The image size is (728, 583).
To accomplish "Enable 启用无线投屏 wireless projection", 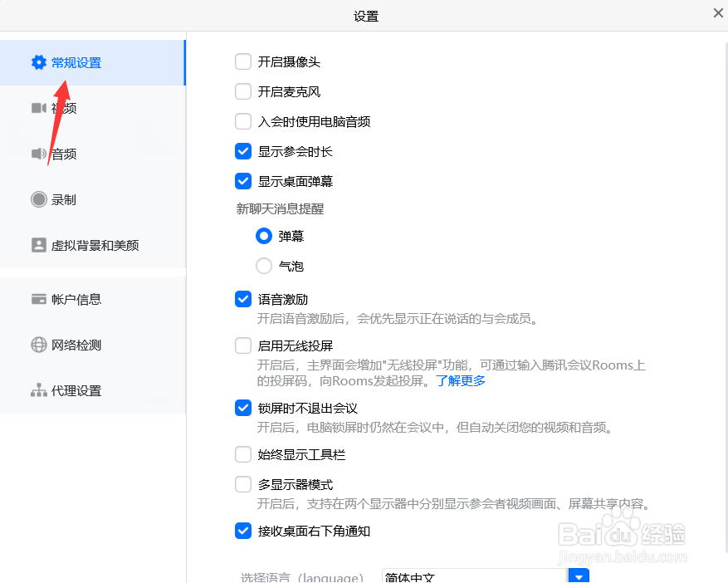I will 243,345.
